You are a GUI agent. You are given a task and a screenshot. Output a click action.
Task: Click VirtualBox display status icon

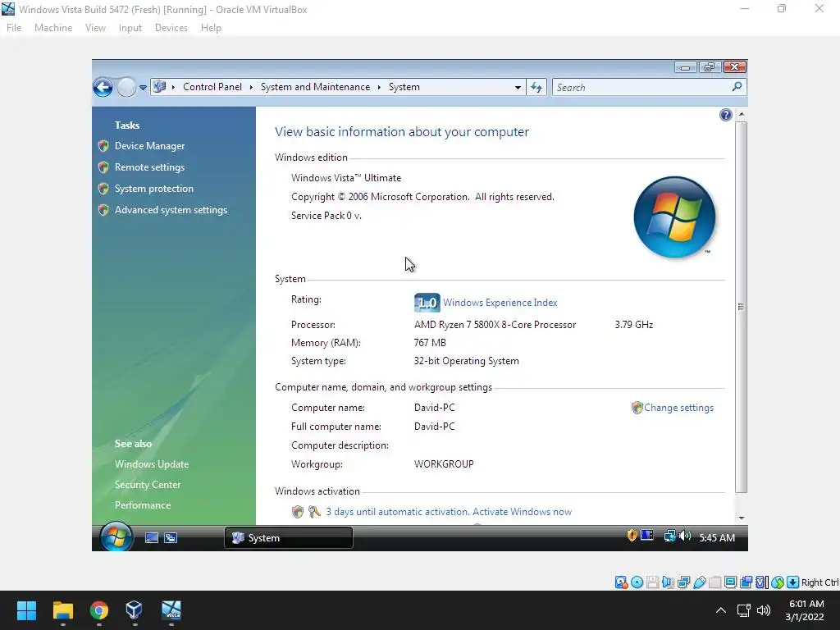(730, 582)
